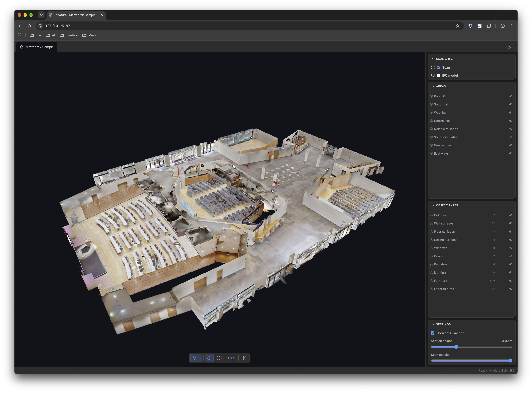Bookmark this page with star icon

tap(458, 26)
